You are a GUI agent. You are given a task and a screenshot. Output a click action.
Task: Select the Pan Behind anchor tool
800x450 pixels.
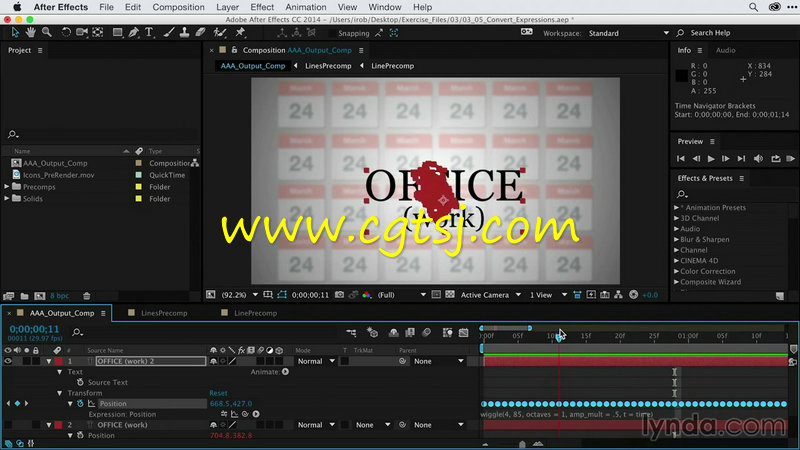(x=97, y=33)
